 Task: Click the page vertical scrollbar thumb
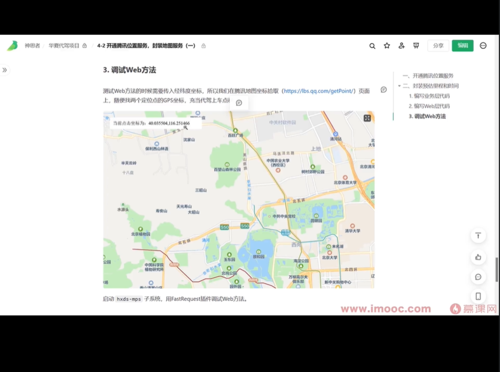pos(497,269)
